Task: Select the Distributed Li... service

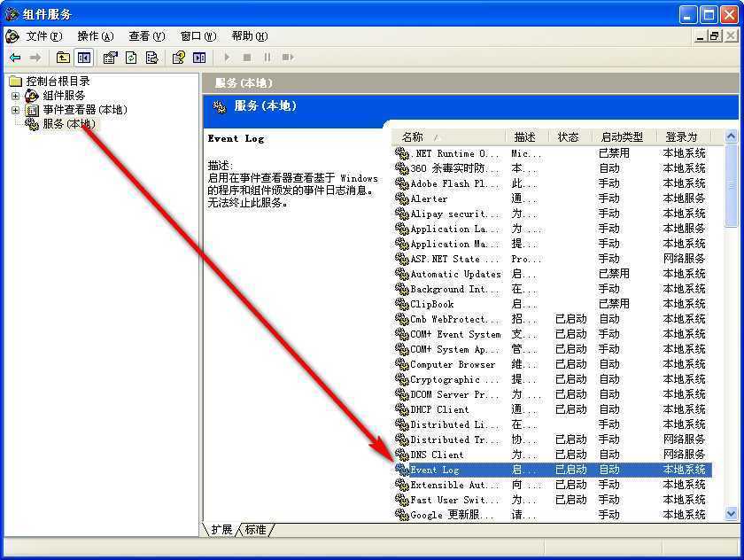Action: (553, 424)
